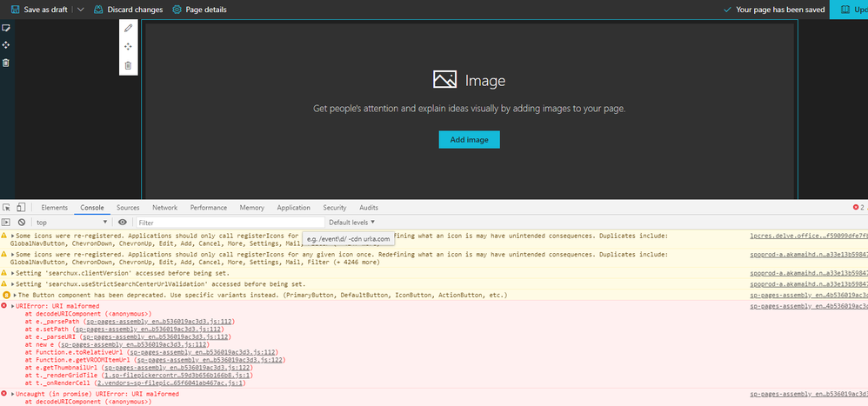This screenshot has height=406, width=868.
Task: Open spoprod-a.akamaihd link on searchux.clientVersion row
Action: tap(809, 273)
